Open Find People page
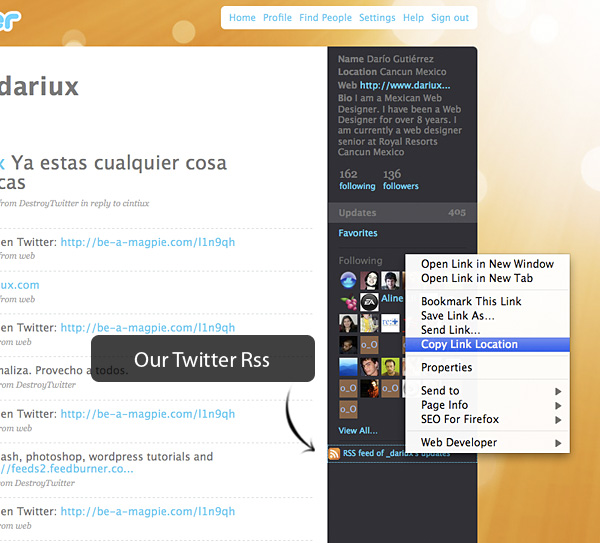 click(x=325, y=18)
